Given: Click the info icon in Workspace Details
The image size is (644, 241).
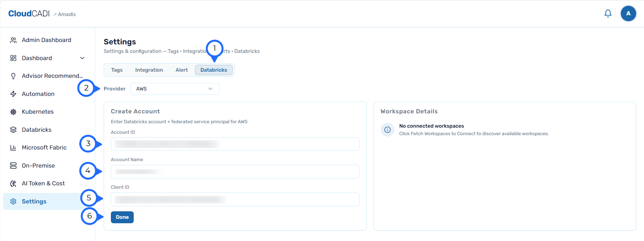Looking at the screenshot, I should point(387,130).
